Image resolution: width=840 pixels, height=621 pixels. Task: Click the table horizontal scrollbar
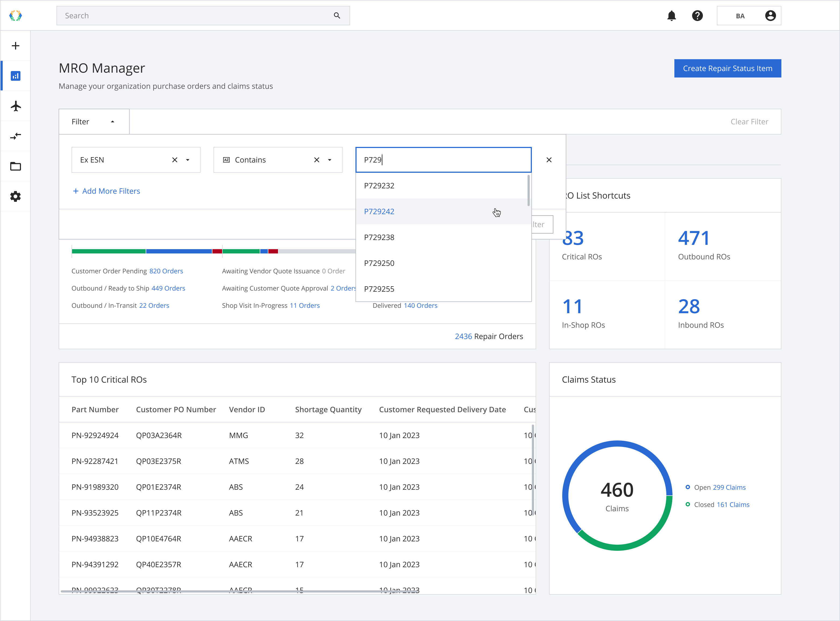[x=239, y=591]
